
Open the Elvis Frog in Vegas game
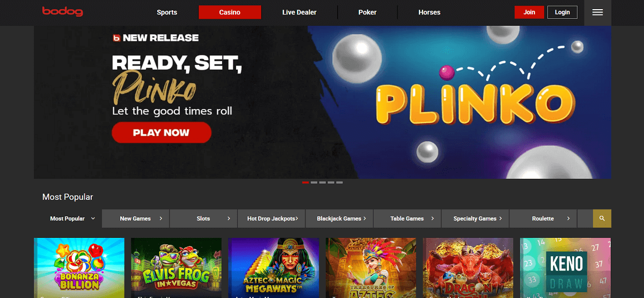pyautogui.click(x=177, y=268)
